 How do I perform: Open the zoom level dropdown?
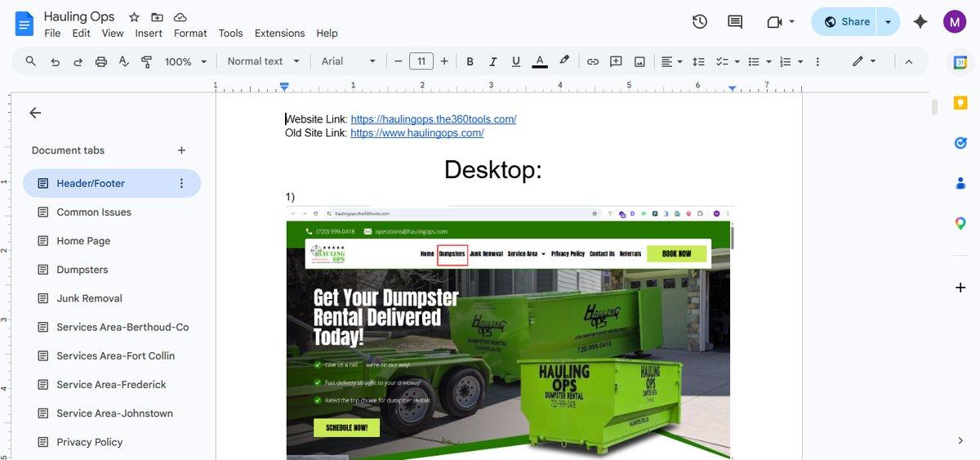[x=185, y=61]
